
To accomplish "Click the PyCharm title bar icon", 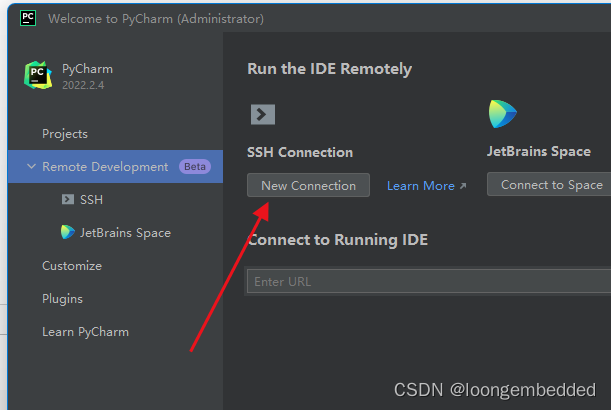I will tap(28, 18).
